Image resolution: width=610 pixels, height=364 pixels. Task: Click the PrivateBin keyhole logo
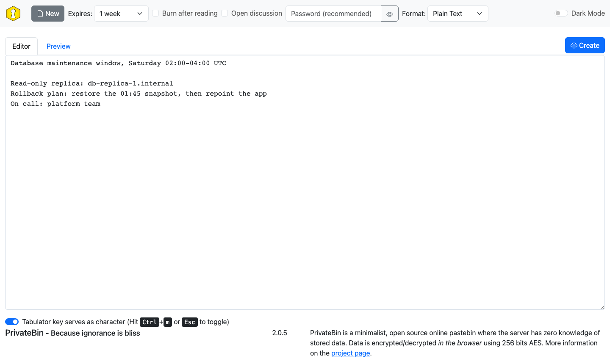coord(13,14)
